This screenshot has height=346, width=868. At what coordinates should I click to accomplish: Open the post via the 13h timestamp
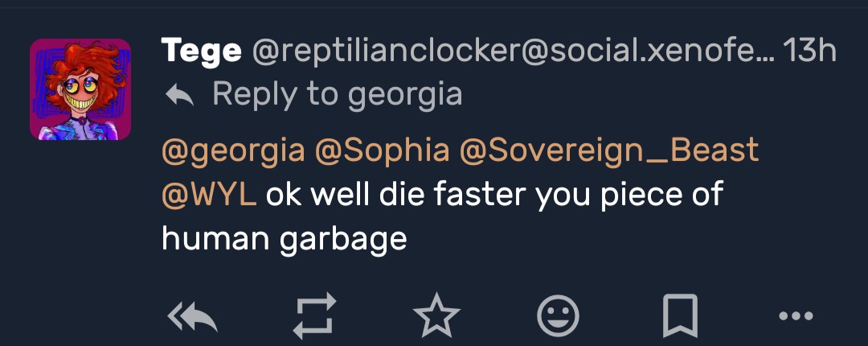tap(809, 51)
